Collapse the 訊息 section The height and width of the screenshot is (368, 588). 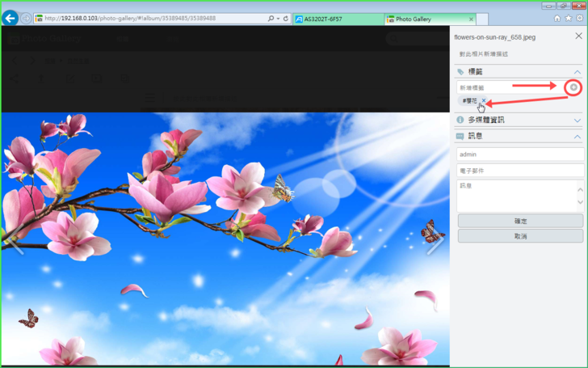pos(577,137)
